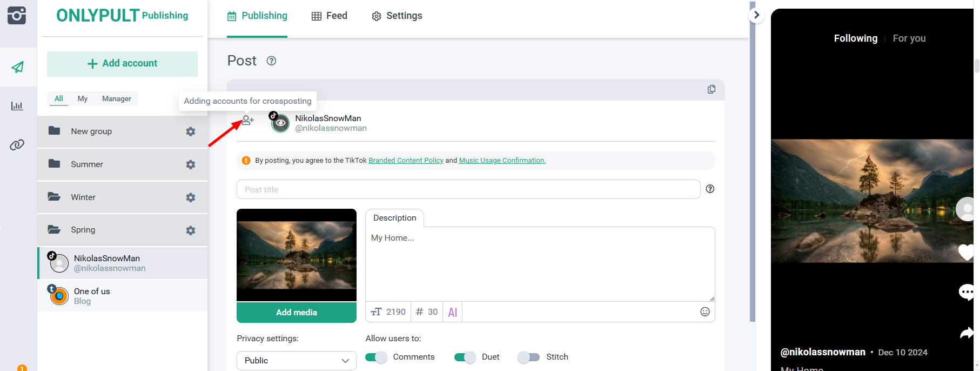The height and width of the screenshot is (371, 980).
Task: Open the analytics bar chart sidebar icon
Action: click(17, 106)
